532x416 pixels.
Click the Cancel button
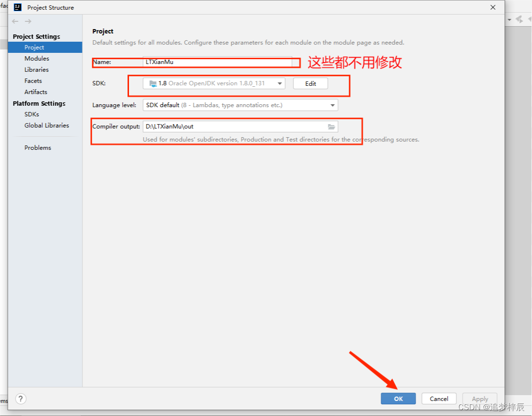coord(439,399)
